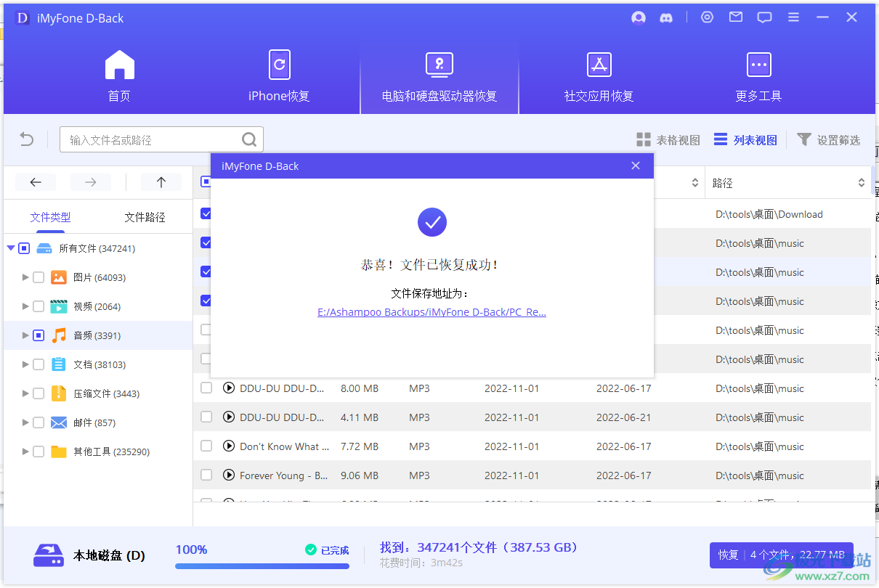Check the 视频 category checkbox
The height and width of the screenshot is (588, 879).
point(39,306)
